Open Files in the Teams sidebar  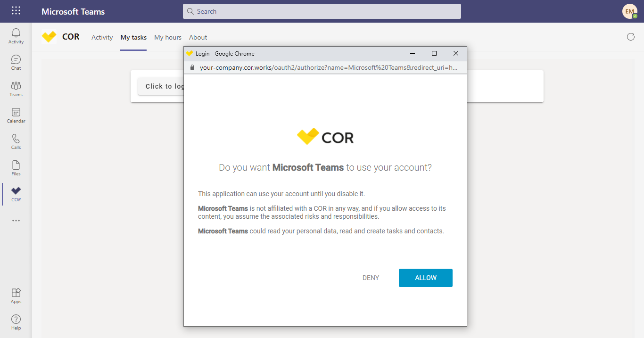16,168
